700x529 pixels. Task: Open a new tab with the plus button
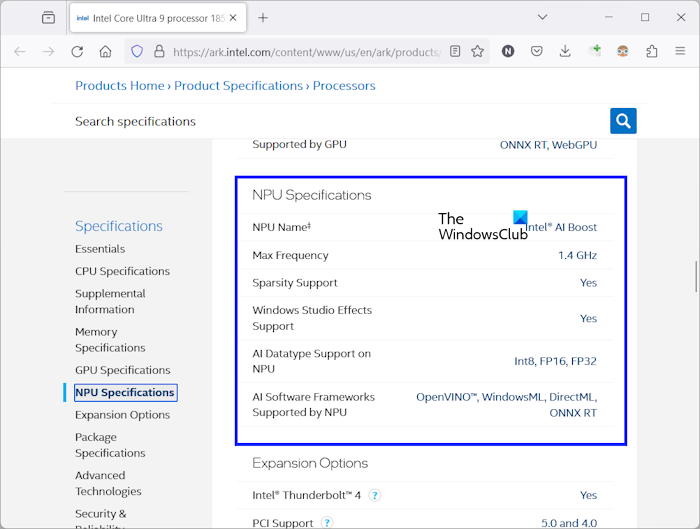[263, 17]
